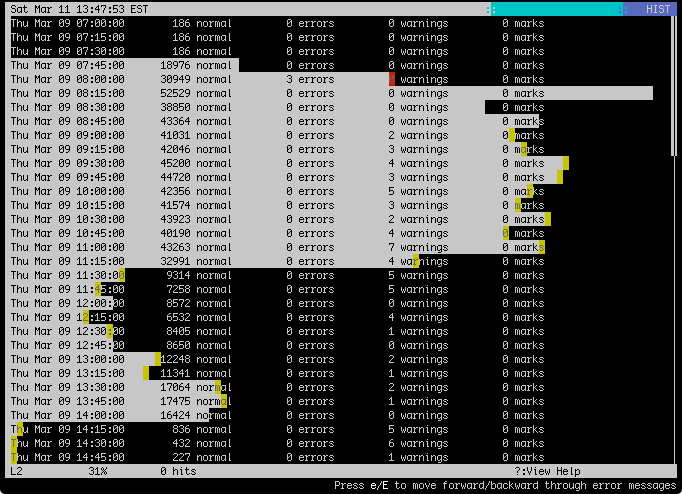Image resolution: width=682 pixels, height=494 pixels.
Task: Click the cyan bar segment in the top header
Action: [x=555, y=9]
